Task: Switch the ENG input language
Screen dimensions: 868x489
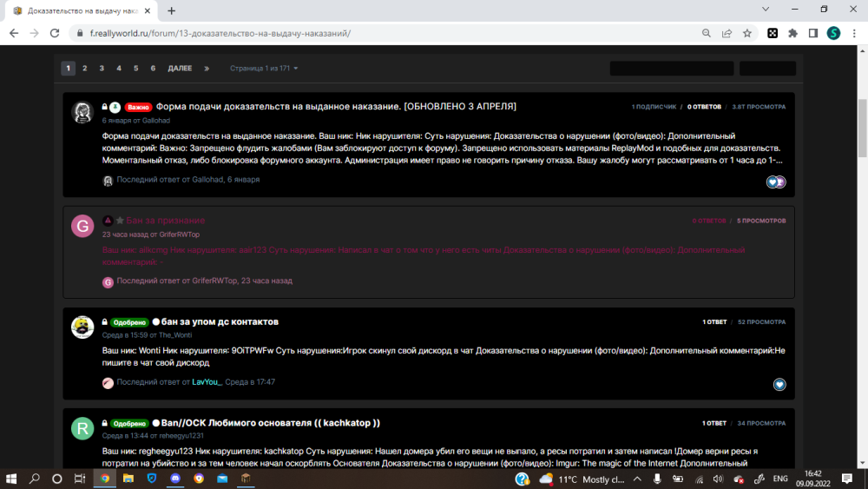Action: tap(780, 479)
